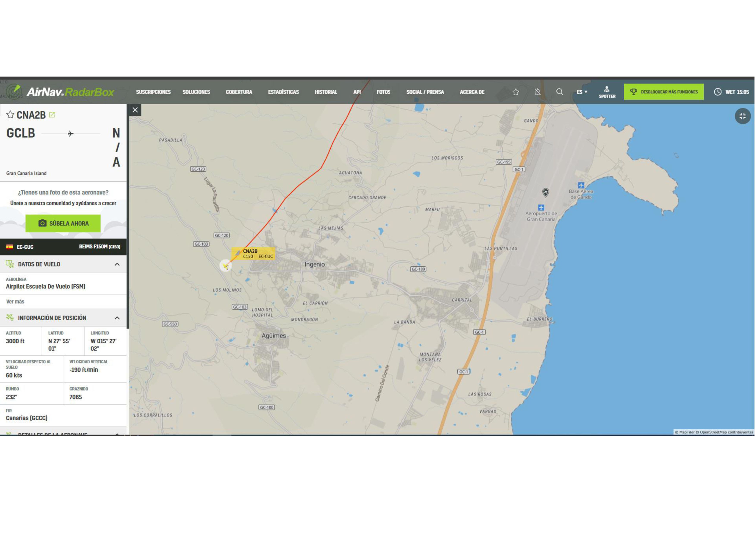Click the Gran Canaria Island text
This screenshot has width=756, height=535.
click(x=26, y=173)
